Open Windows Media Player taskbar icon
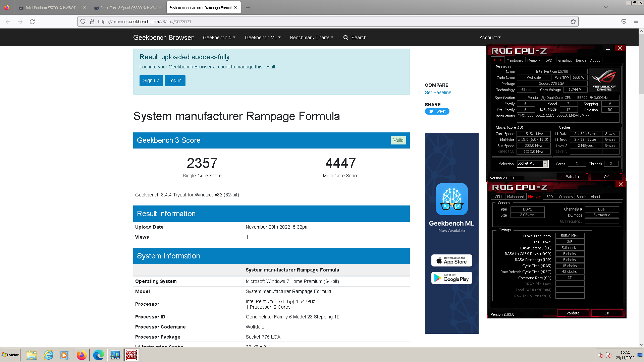The height and width of the screenshot is (362, 644). click(65, 355)
